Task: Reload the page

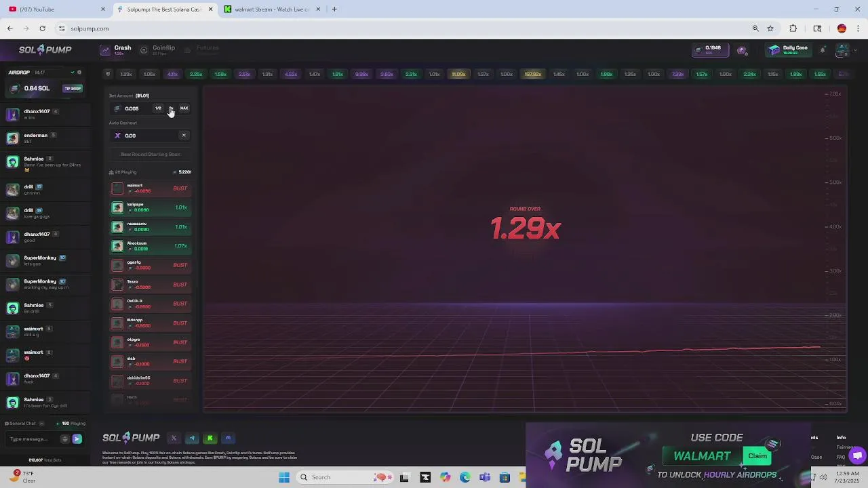Action: click(42, 28)
